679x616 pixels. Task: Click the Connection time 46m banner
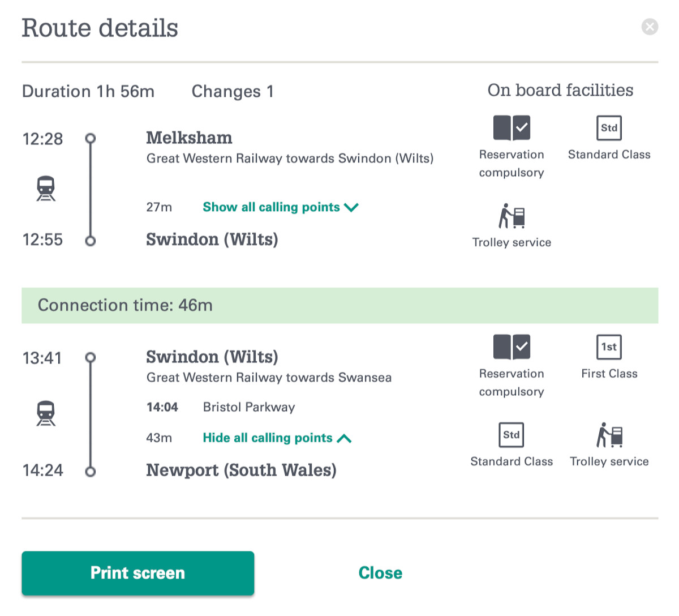tap(339, 305)
